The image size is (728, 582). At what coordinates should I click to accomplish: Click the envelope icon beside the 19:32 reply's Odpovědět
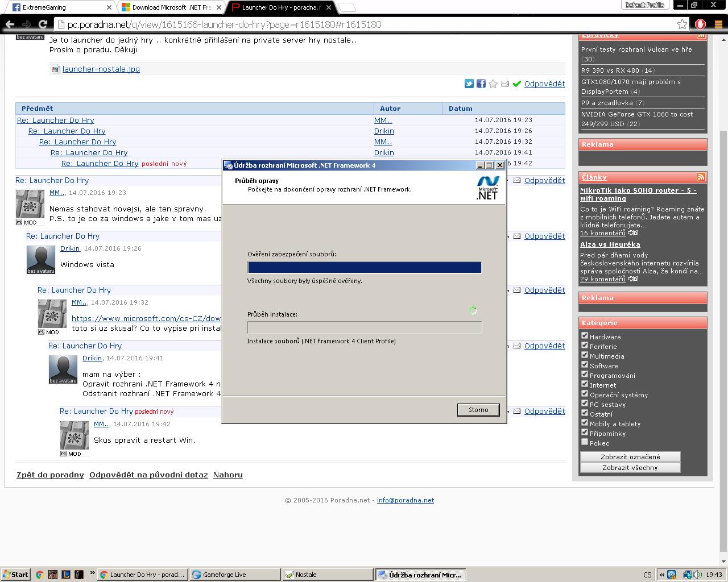(x=517, y=290)
